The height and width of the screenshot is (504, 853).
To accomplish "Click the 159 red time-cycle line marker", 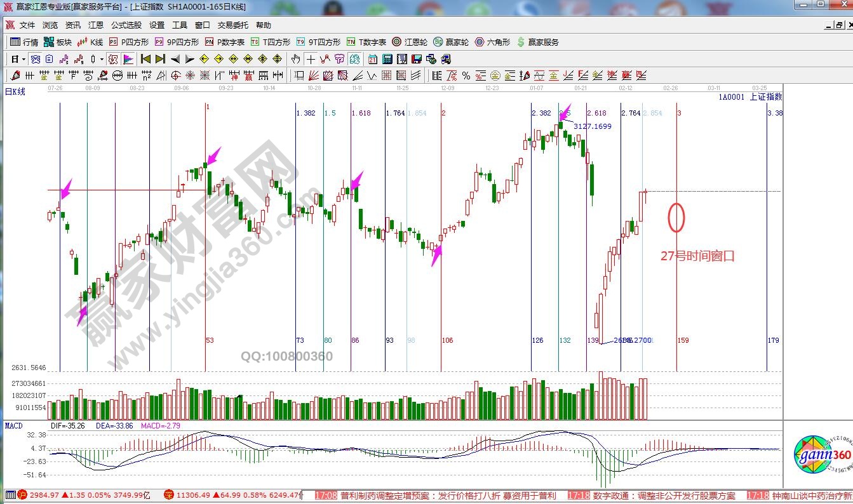I will tap(683, 340).
